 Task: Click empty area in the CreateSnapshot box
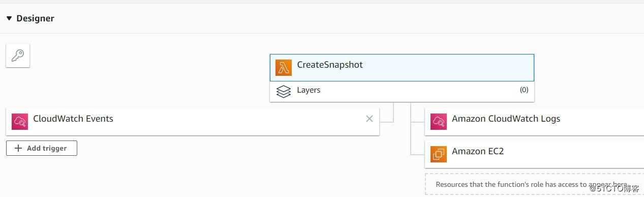tap(447, 68)
